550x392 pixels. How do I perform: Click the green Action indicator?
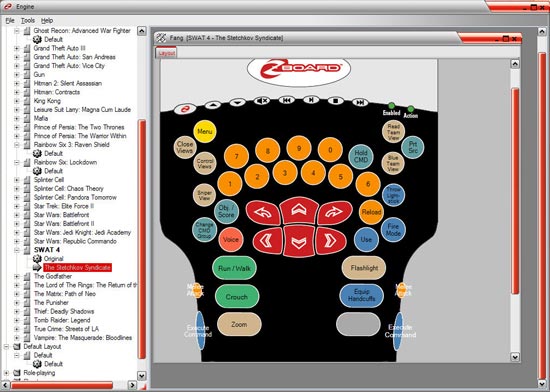(x=411, y=109)
